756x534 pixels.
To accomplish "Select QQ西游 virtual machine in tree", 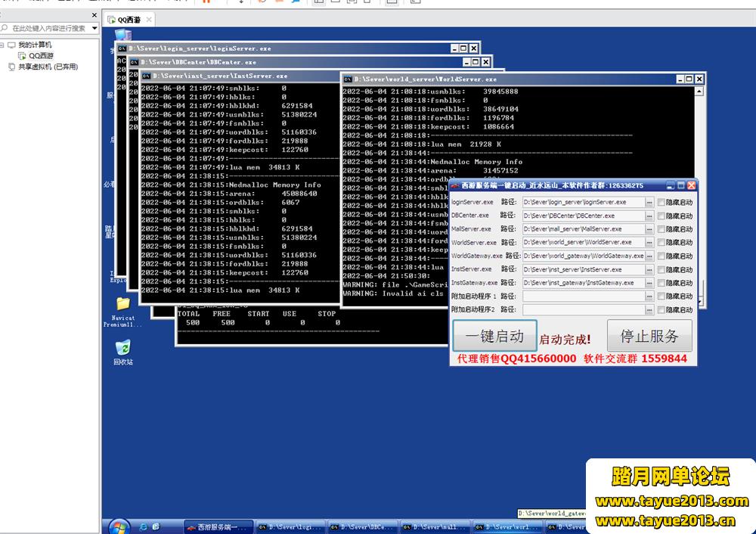I will click(x=41, y=56).
